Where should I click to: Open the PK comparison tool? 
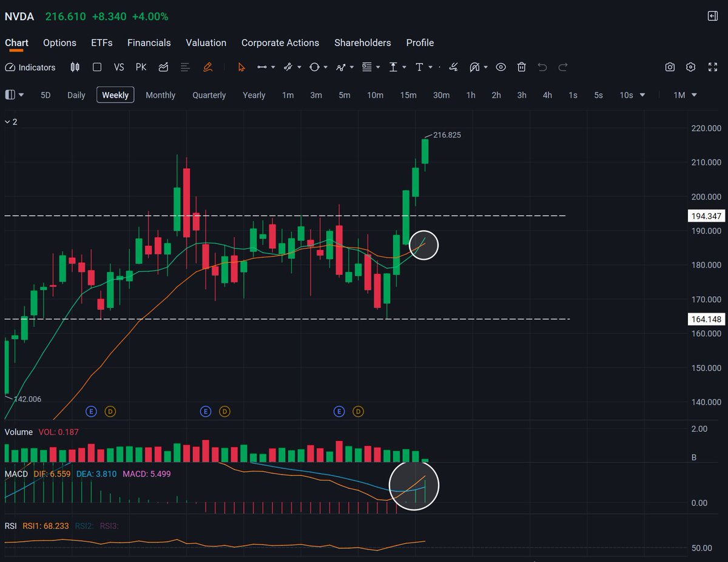pos(141,67)
